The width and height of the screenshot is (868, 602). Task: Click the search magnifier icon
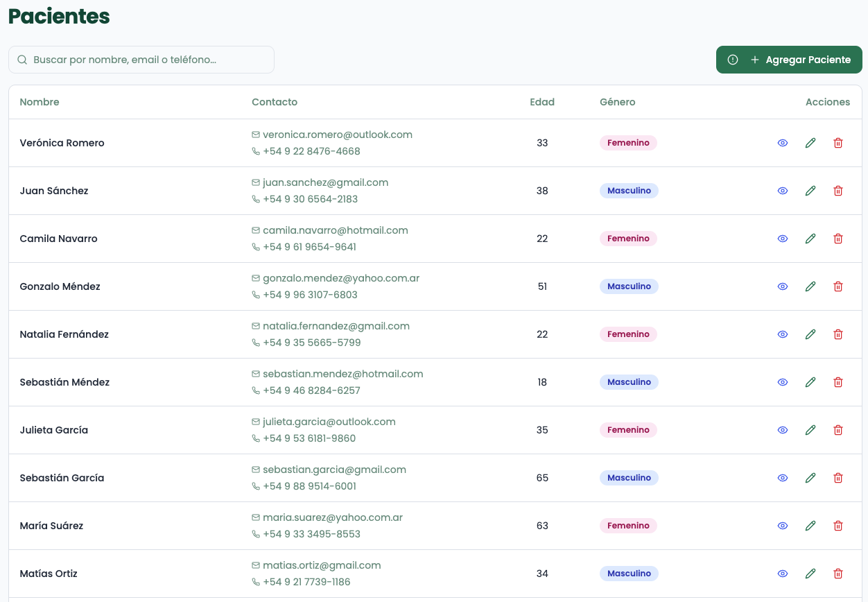22,60
